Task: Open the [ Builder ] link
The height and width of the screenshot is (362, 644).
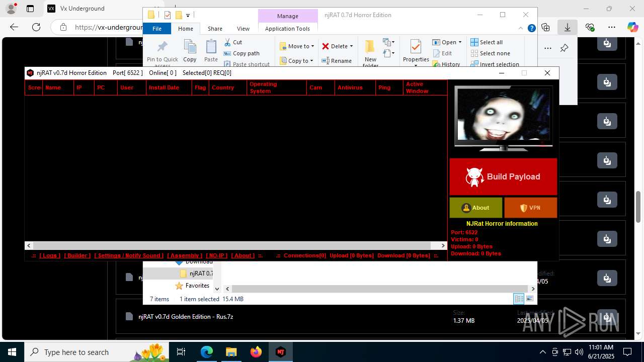Action: (x=77, y=255)
